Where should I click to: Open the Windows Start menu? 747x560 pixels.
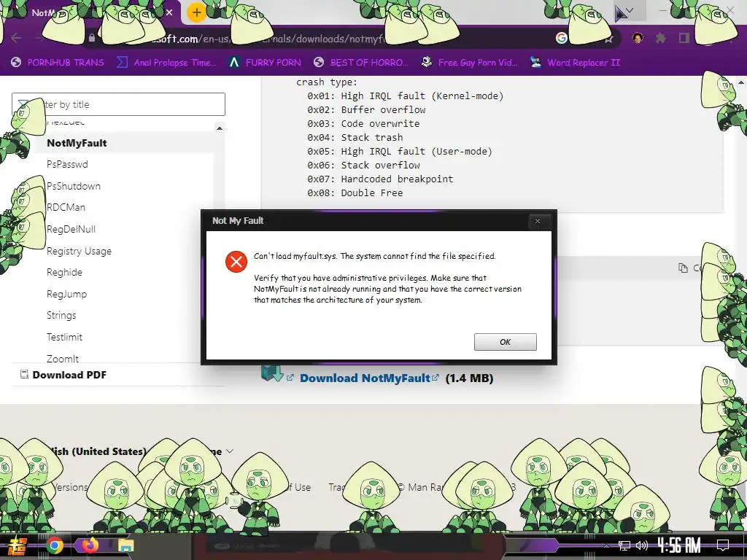(x=18, y=545)
